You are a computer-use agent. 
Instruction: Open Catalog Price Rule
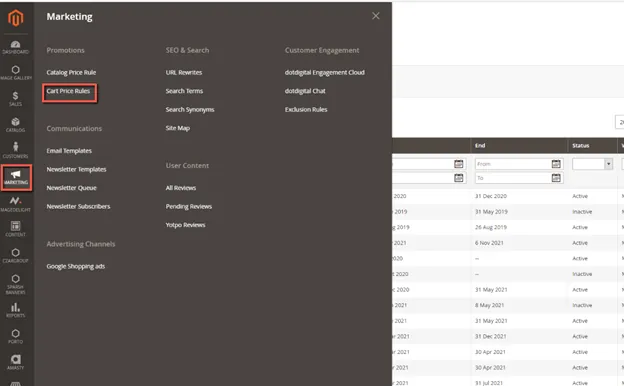(x=71, y=72)
